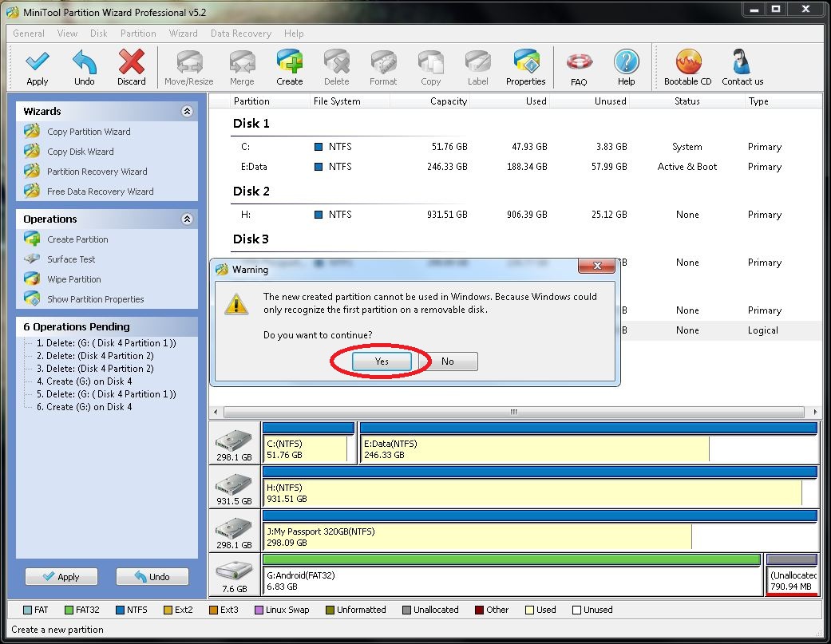This screenshot has width=831, height=644.
Task: Choose Create Partition in Operations panel
Action: [77, 239]
